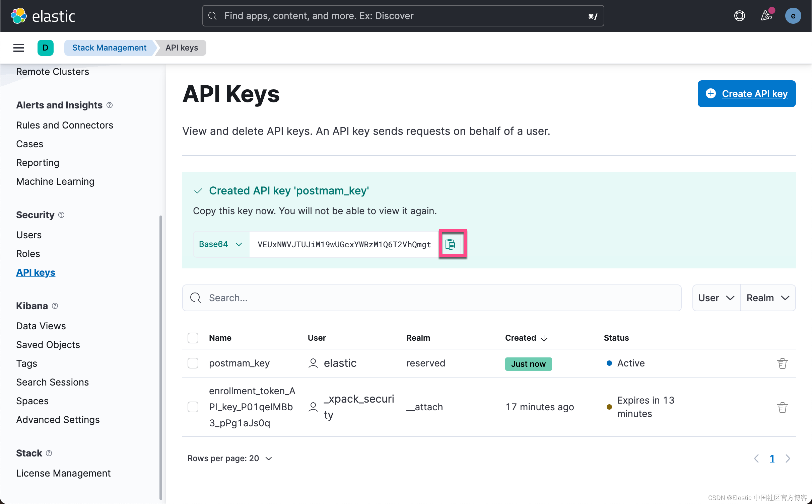This screenshot has width=812, height=504.
Task: Select the Machine Learning menu item
Action: [x=55, y=181]
